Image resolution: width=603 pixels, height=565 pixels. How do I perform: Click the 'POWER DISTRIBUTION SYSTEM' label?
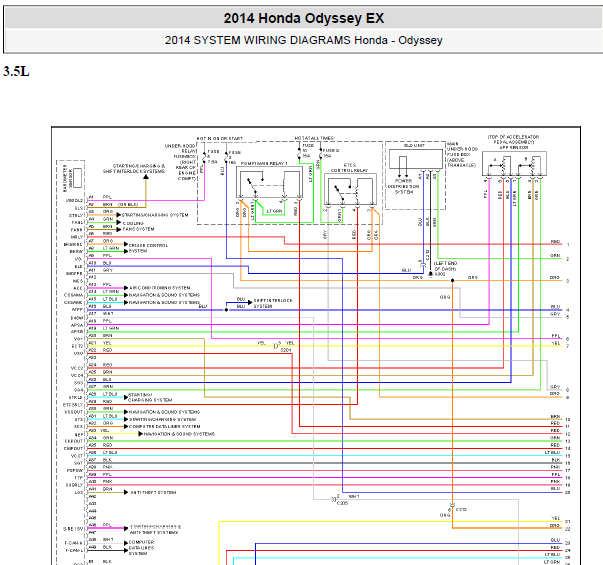(x=403, y=186)
